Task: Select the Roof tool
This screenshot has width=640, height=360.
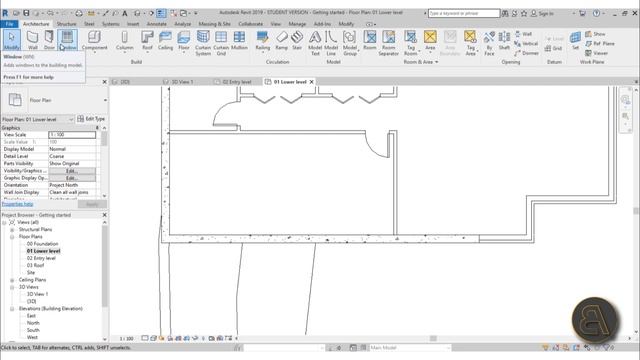Action: coord(147,40)
